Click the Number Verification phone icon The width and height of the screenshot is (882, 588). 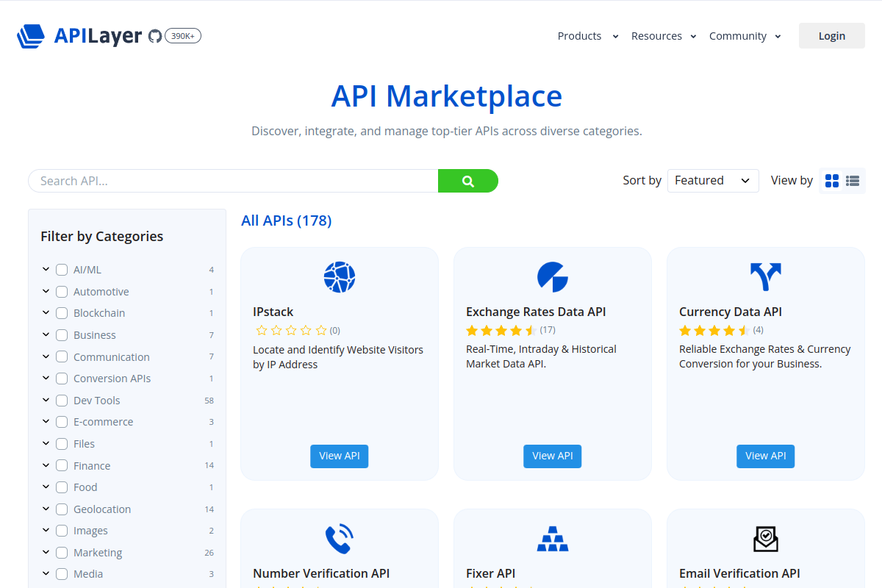(340, 539)
